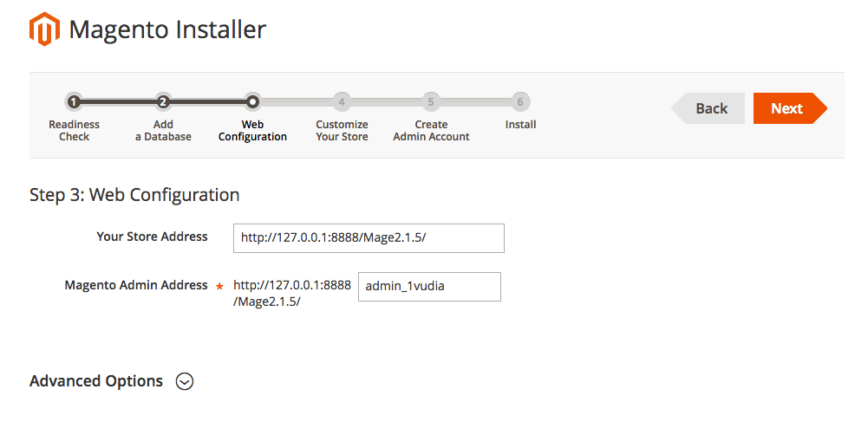Select the Web Configuration step label
Screen dimensions: 868x441
252,131
